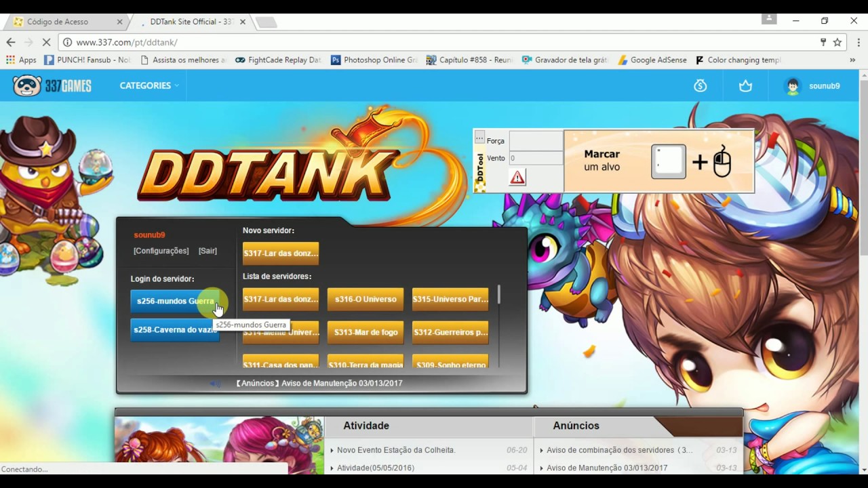The image size is (868, 488).
Task: Expand the CATEGORIES dropdown
Action: 149,86
